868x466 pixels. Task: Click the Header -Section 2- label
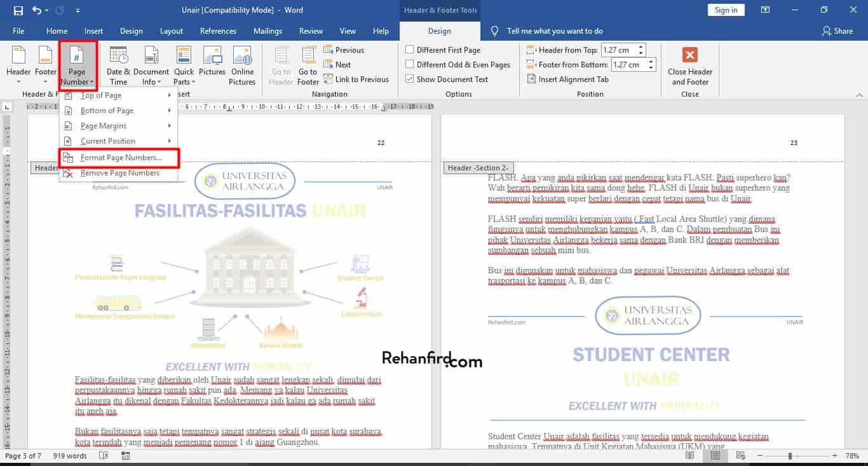tap(478, 168)
